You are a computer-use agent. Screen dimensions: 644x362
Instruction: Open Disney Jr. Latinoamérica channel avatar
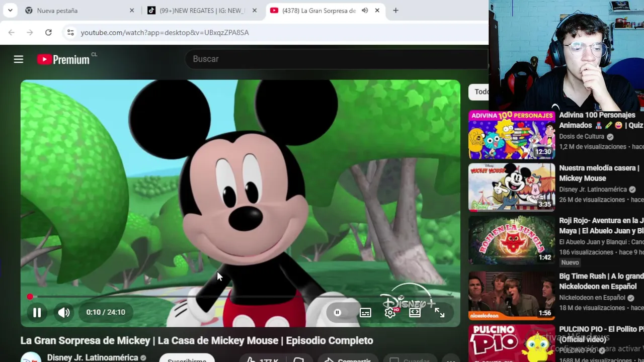(31, 357)
